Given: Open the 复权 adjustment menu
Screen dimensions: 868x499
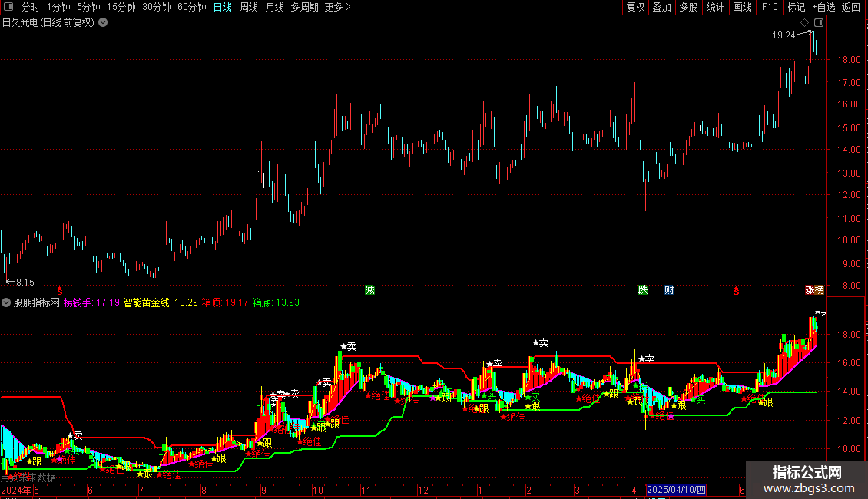Looking at the screenshot, I should pyautogui.click(x=635, y=7).
